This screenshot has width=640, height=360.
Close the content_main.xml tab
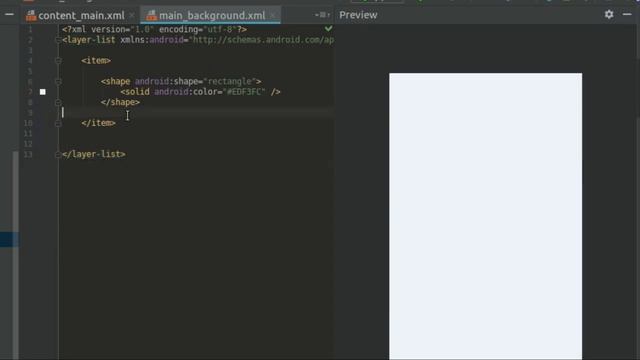click(x=132, y=16)
